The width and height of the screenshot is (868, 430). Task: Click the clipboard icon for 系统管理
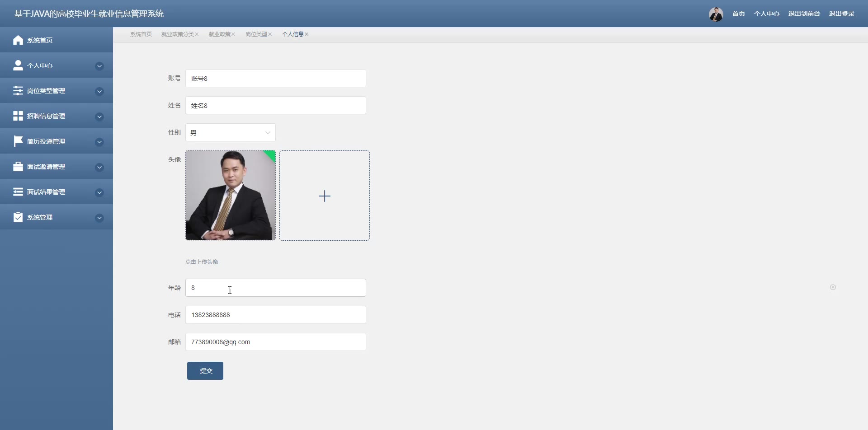click(18, 217)
